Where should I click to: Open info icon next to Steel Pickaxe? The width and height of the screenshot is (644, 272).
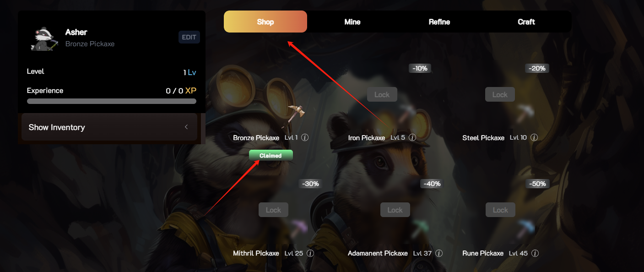tap(534, 137)
